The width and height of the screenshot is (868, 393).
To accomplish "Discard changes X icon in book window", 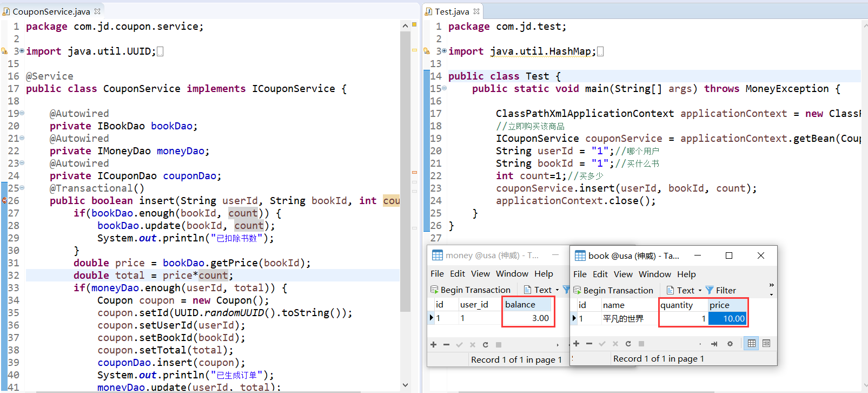I will coord(615,344).
